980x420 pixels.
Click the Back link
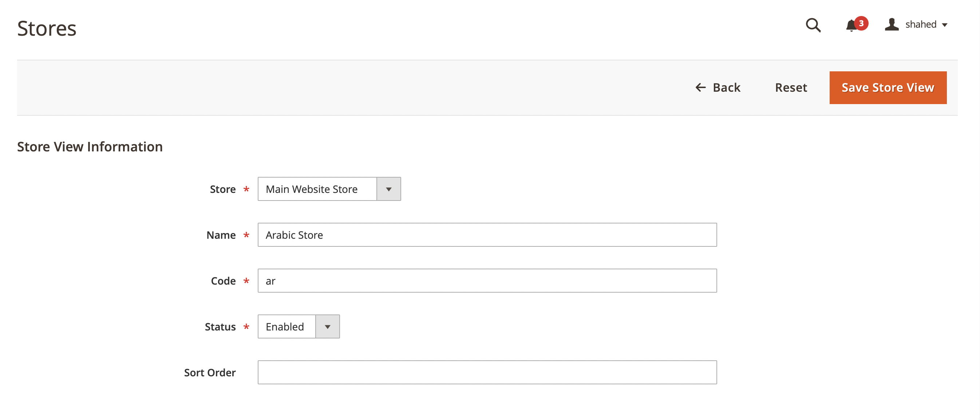coord(727,87)
